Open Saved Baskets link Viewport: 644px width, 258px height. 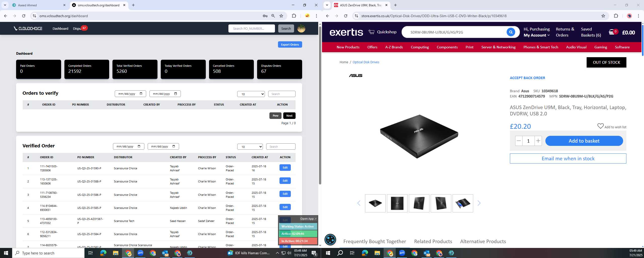(x=591, y=32)
